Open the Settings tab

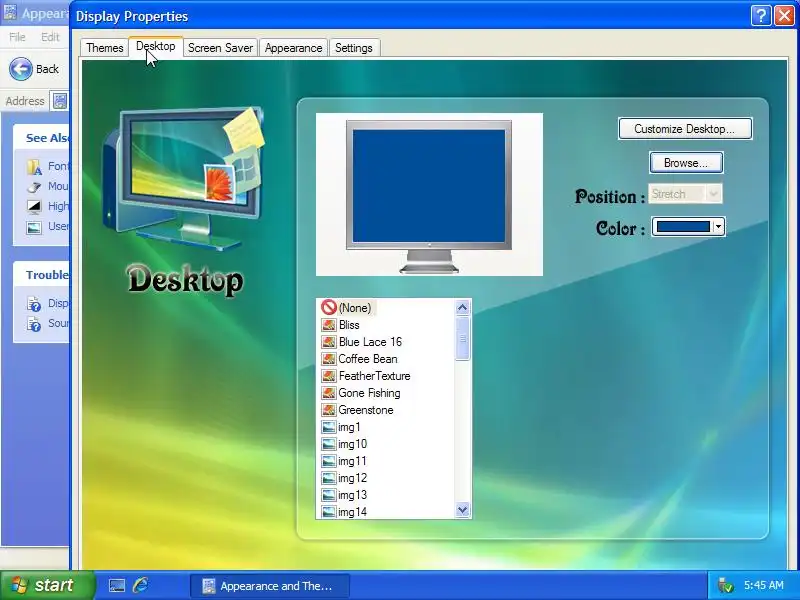click(x=354, y=48)
